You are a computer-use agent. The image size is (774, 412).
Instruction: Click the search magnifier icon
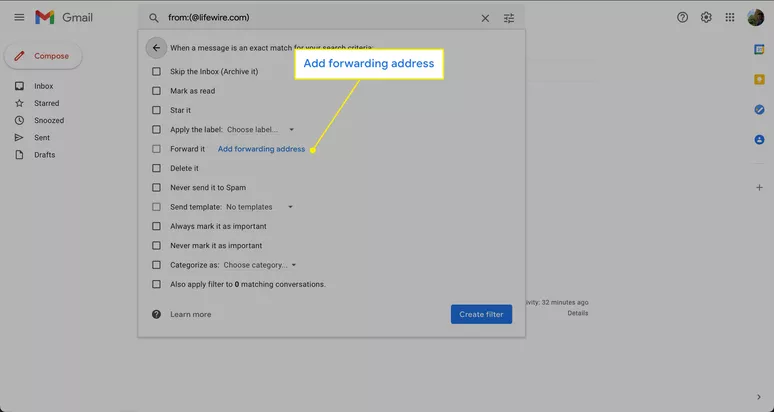click(154, 18)
